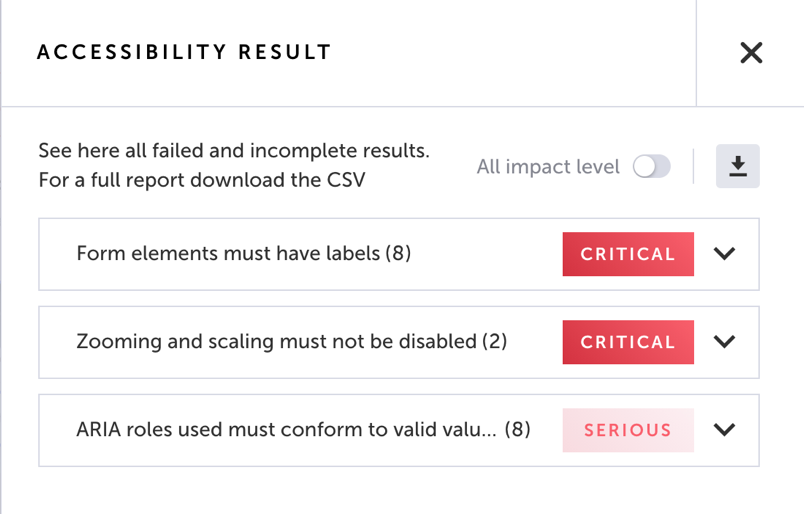This screenshot has width=804, height=514.
Task: Click the All impact level label
Action: coord(548,167)
